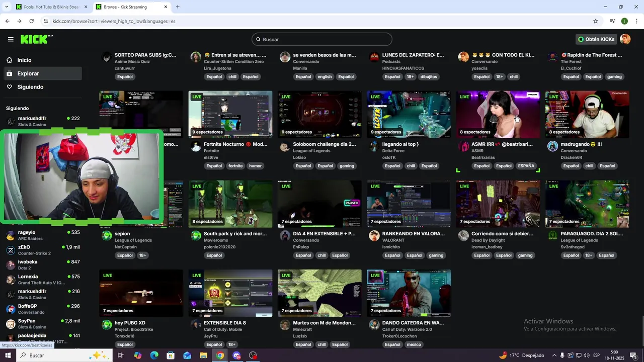The height and width of the screenshot is (362, 644).
Task: Open Windows notification center
Action: tap(633, 355)
